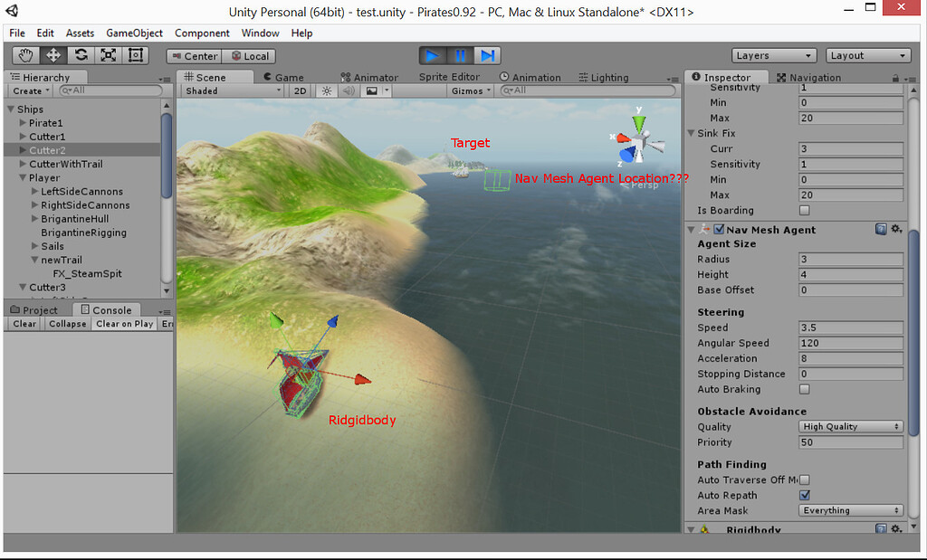Open the Area Mask dropdown
Viewport: 927px width, 560px height.
point(850,510)
